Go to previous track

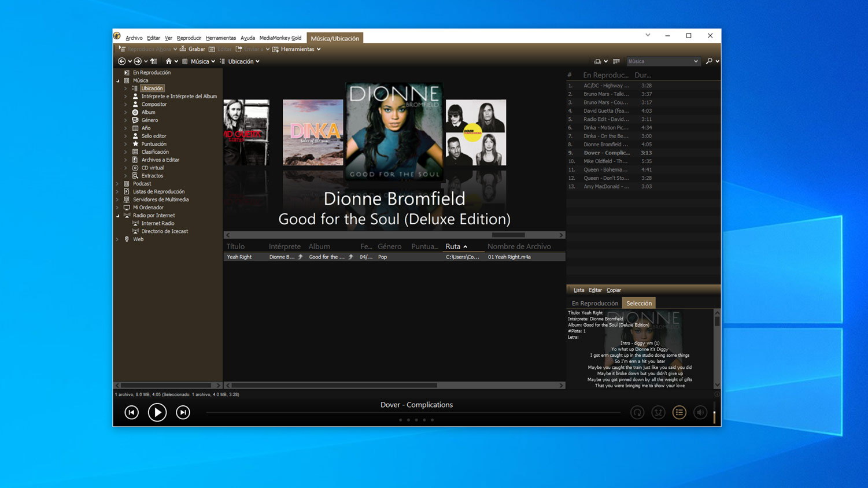point(132,412)
